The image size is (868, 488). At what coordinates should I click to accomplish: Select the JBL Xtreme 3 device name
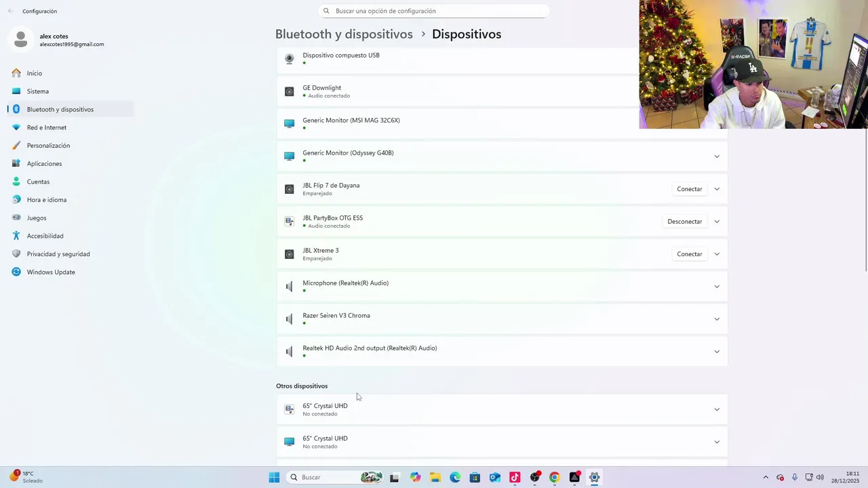(321, 251)
